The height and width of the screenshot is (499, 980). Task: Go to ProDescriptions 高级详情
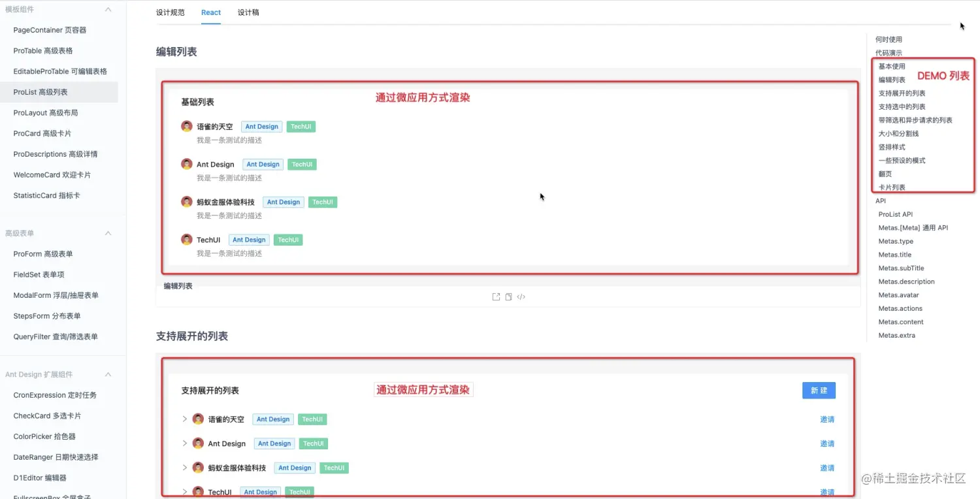(x=56, y=154)
